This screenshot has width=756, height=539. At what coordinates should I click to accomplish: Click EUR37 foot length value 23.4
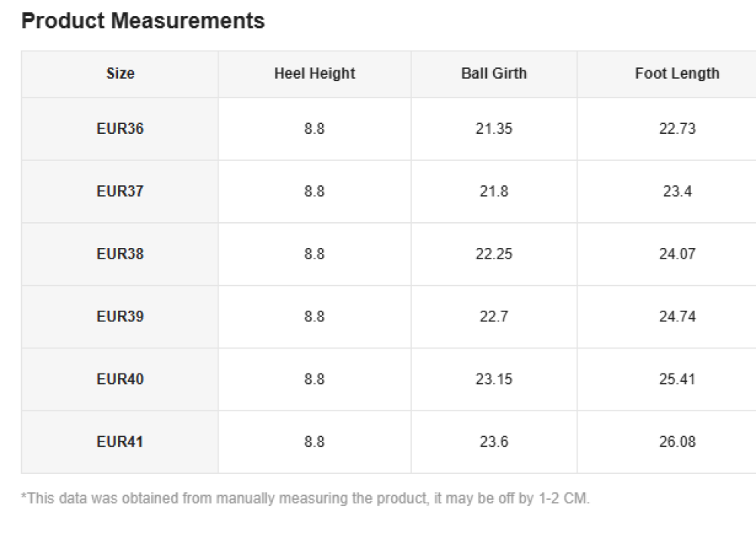[x=677, y=191]
